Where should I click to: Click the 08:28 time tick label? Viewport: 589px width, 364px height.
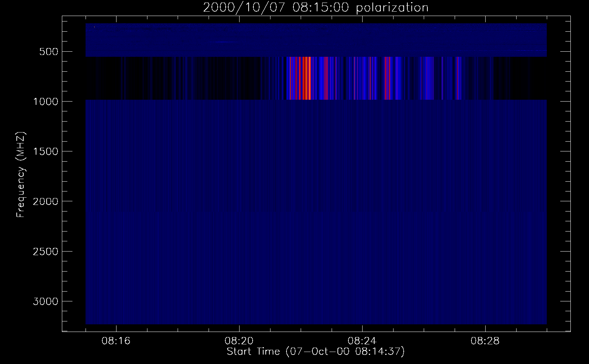point(485,341)
